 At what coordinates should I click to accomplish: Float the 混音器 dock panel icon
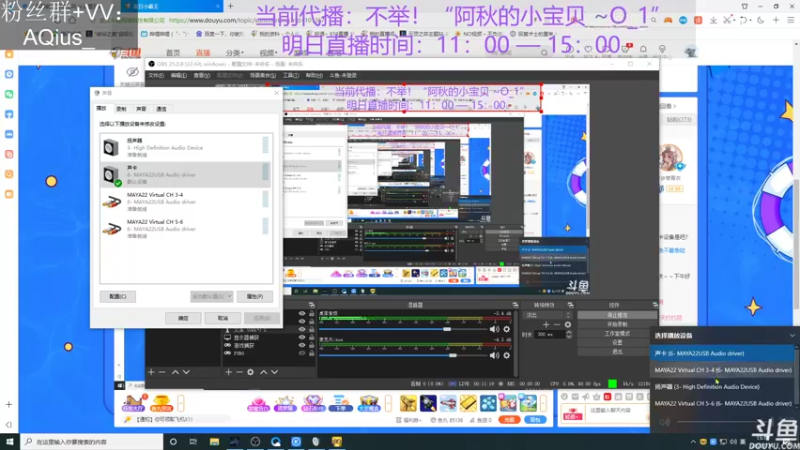pos(515,305)
